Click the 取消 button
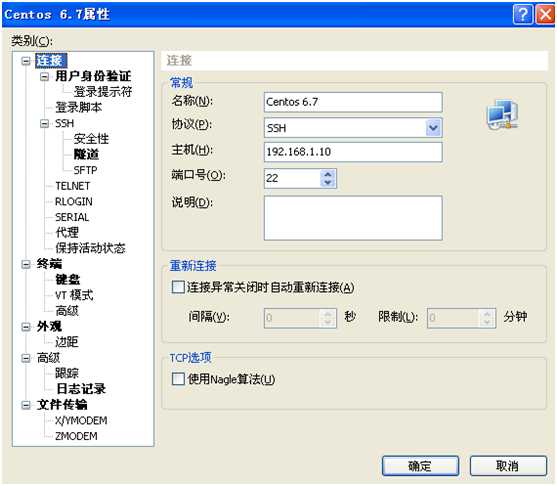 point(508,466)
